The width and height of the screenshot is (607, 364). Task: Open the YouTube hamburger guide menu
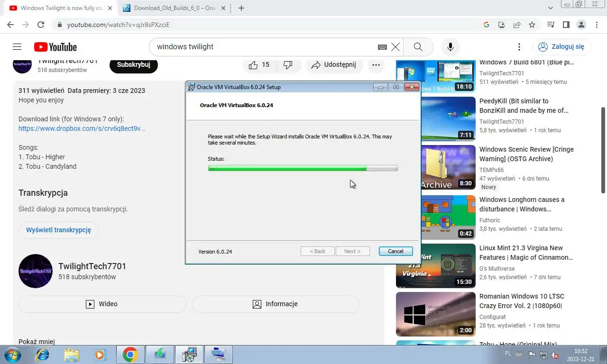(x=17, y=47)
